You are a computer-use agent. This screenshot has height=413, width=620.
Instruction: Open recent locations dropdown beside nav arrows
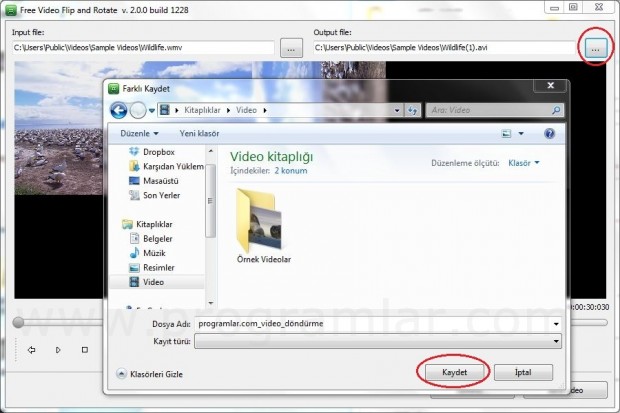pyautogui.click(x=152, y=111)
